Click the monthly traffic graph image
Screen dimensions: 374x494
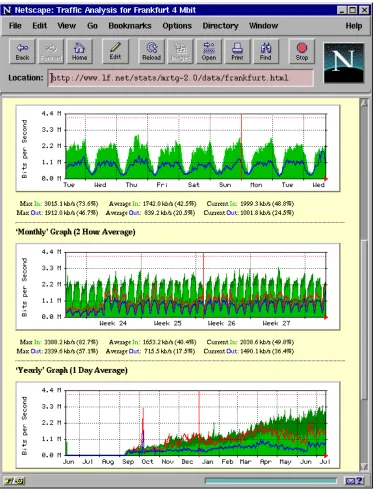coord(178,287)
